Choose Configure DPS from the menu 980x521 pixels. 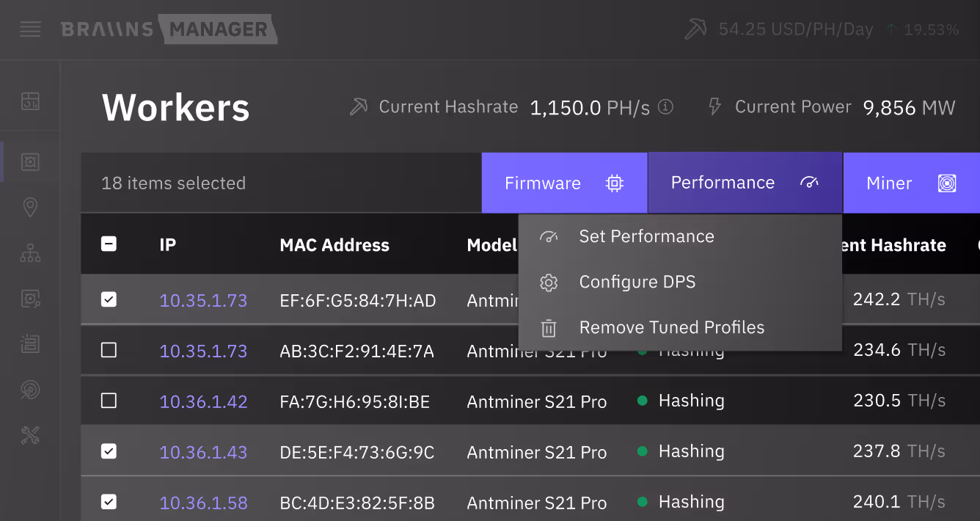click(680, 282)
